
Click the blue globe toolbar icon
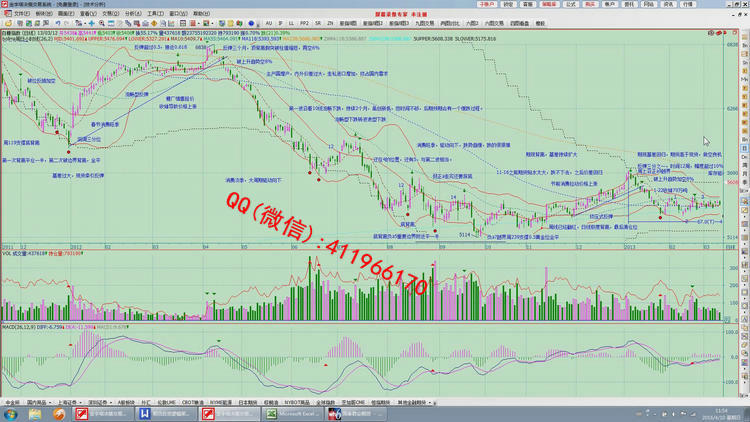(x=251, y=23)
